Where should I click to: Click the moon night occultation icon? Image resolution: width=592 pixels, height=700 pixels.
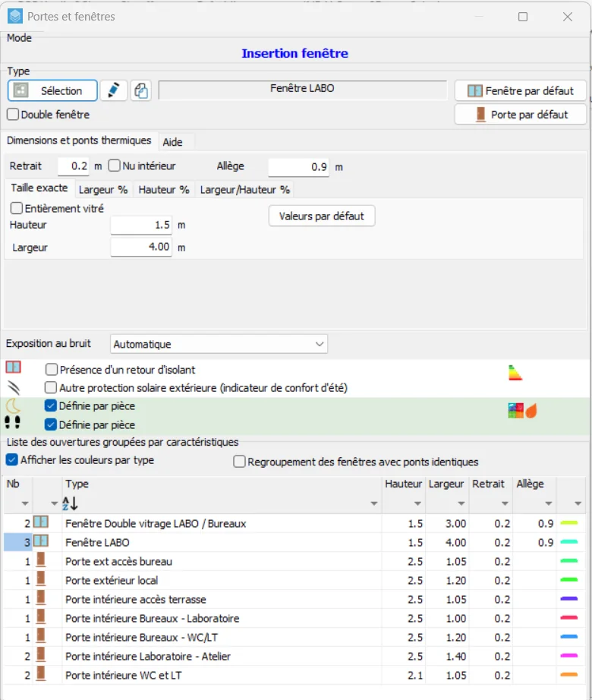point(14,406)
